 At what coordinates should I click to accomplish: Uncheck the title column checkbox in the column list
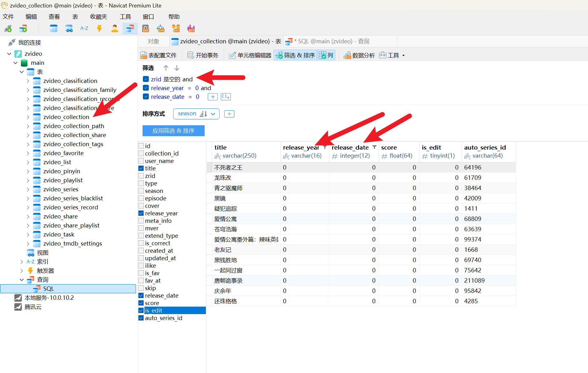pyautogui.click(x=141, y=168)
